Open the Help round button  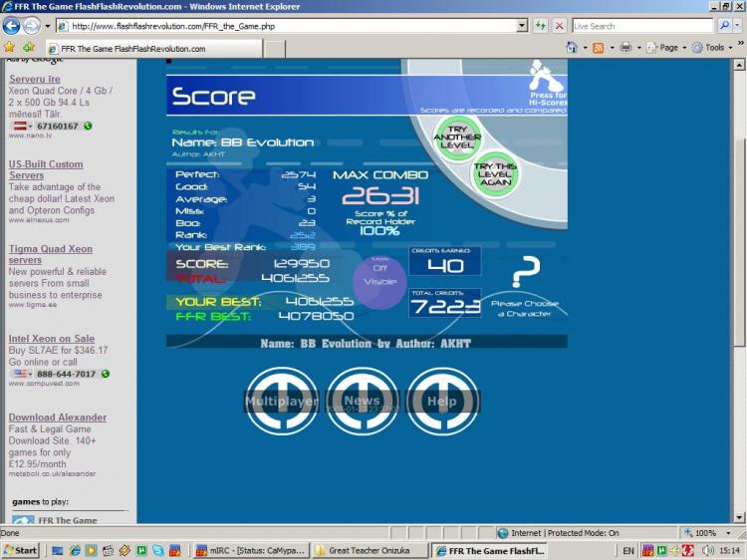click(x=442, y=402)
